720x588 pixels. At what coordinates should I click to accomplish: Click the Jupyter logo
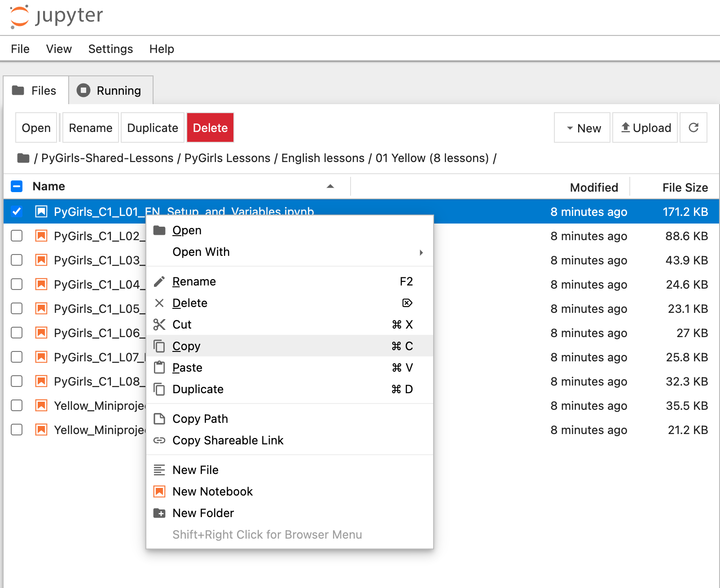click(57, 16)
